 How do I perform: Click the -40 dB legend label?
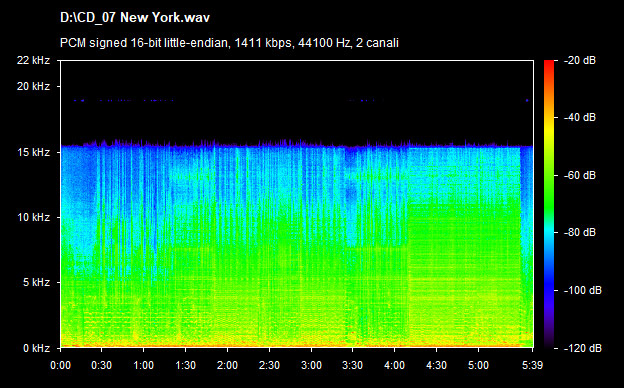580,117
